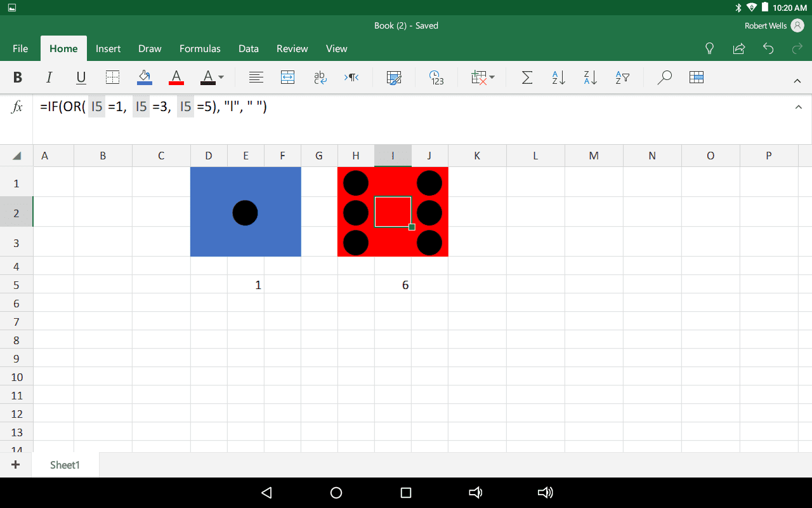Collapse the ribbon with the chevron
812x508 pixels.
click(798, 81)
